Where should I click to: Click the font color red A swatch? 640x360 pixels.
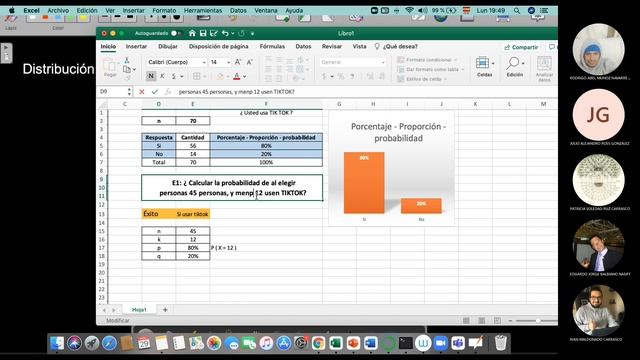tap(236, 76)
